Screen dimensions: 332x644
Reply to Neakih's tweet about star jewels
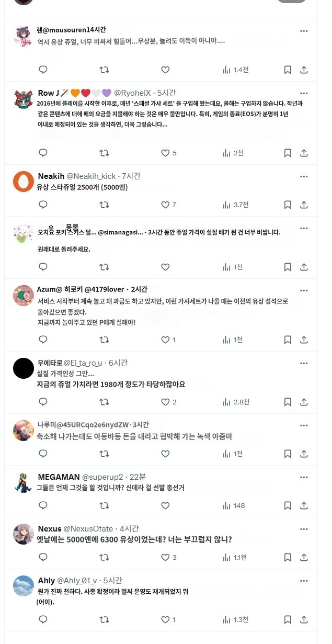[x=43, y=205]
